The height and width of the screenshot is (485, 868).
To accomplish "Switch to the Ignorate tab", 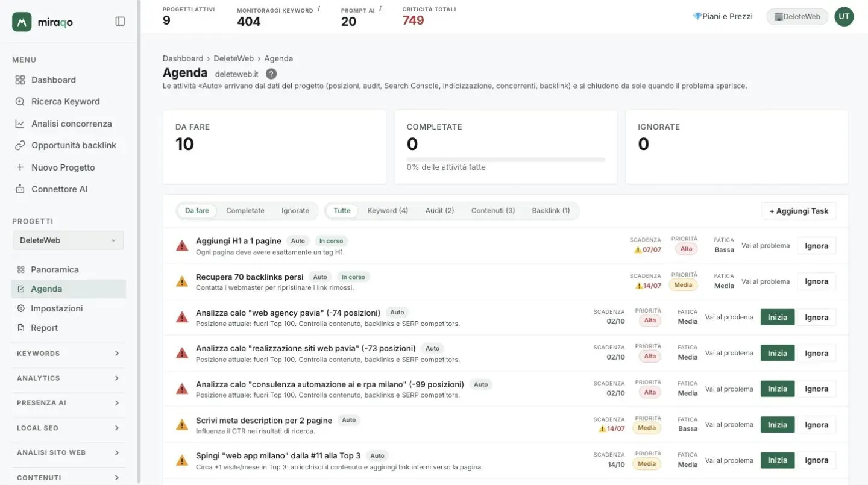I will [295, 211].
